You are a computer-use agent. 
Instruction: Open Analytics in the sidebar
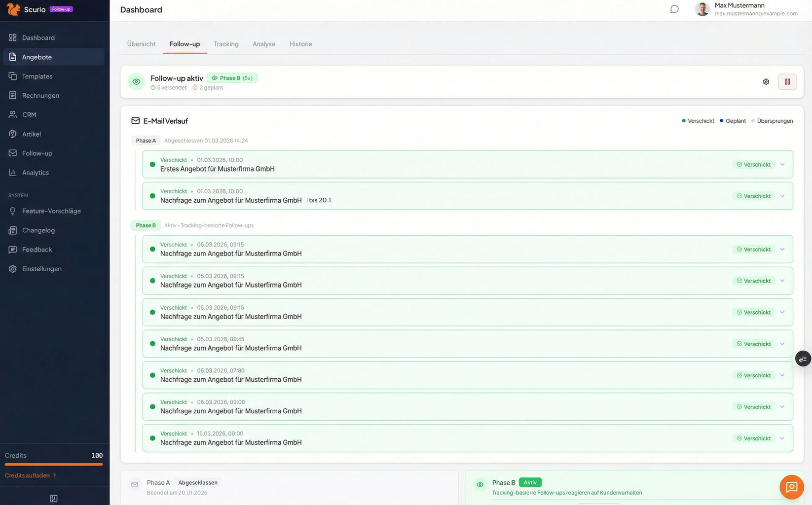(x=35, y=173)
